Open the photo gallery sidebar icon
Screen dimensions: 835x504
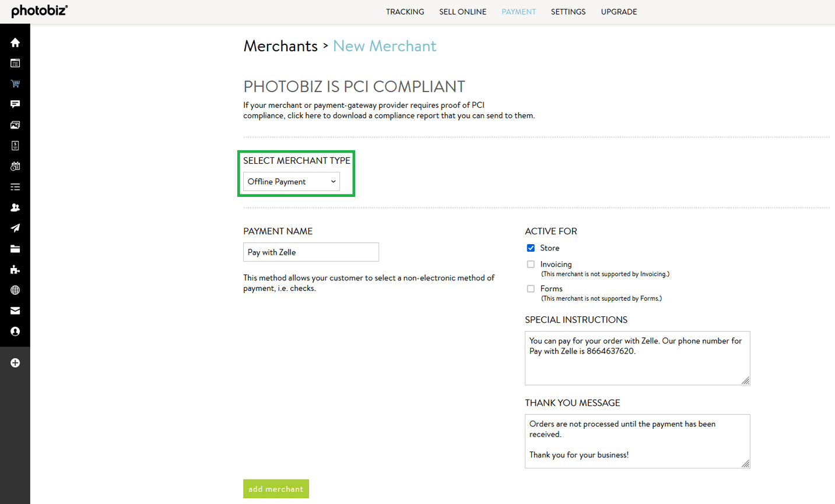pos(15,125)
